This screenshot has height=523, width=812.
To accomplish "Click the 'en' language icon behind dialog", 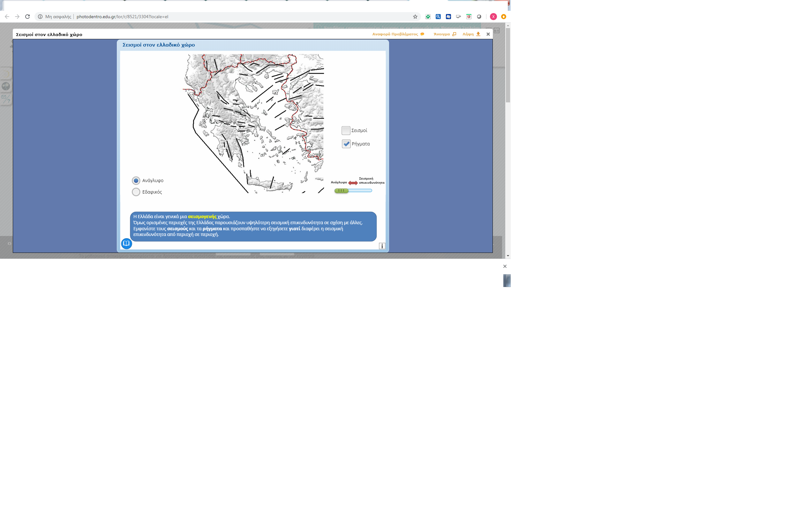I will click(497, 31).
